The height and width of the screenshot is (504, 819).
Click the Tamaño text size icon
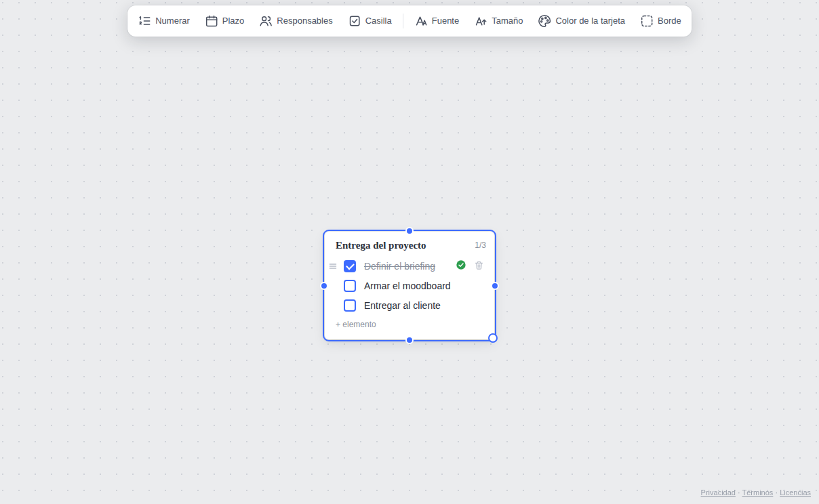point(481,21)
